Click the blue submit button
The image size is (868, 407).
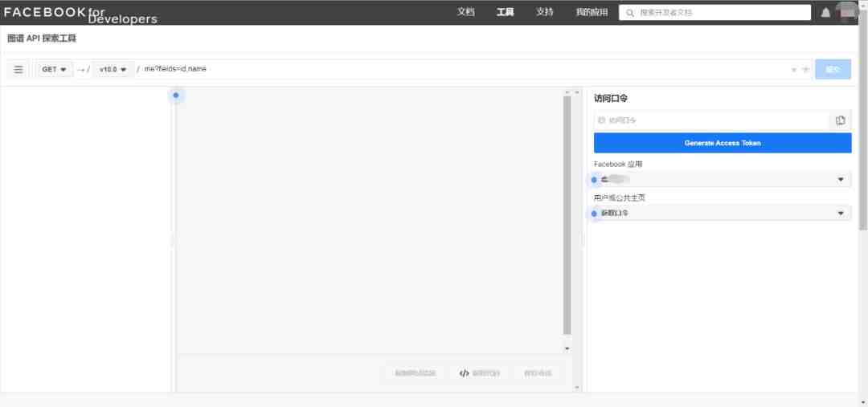[833, 70]
